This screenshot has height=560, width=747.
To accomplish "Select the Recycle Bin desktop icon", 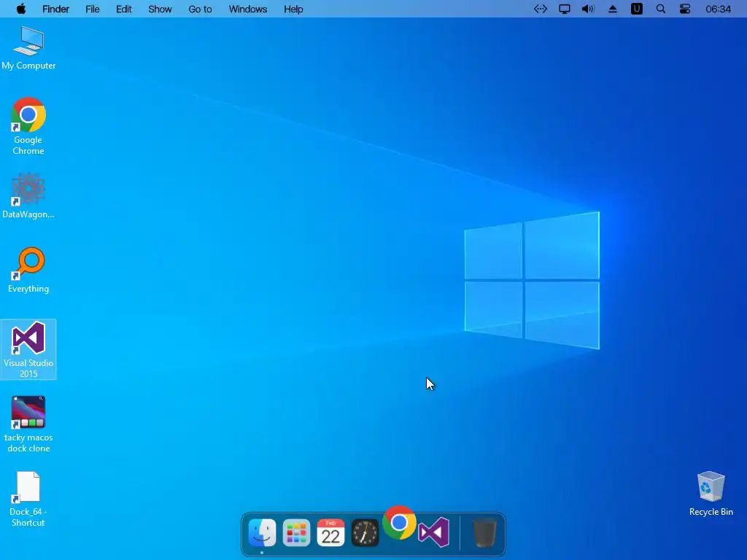I will [x=711, y=494].
